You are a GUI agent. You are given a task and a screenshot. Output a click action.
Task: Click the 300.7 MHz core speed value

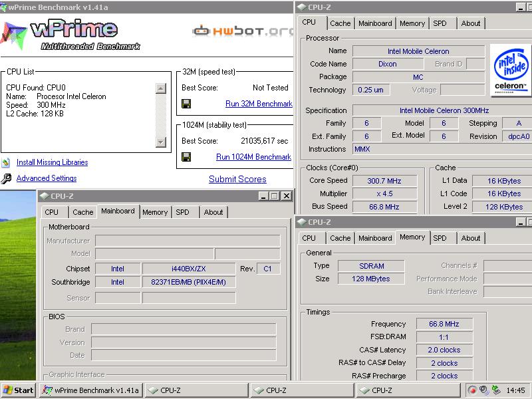click(384, 181)
